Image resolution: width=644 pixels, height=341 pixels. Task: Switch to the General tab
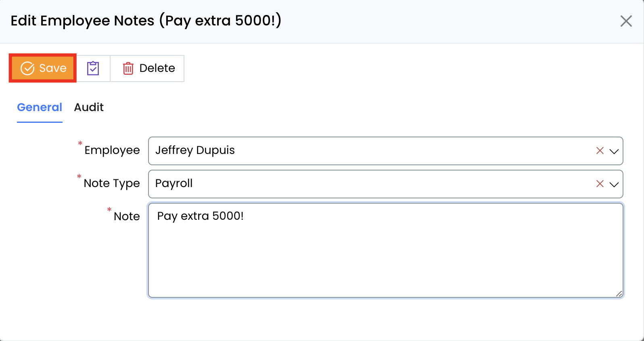[x=40, y=107]
